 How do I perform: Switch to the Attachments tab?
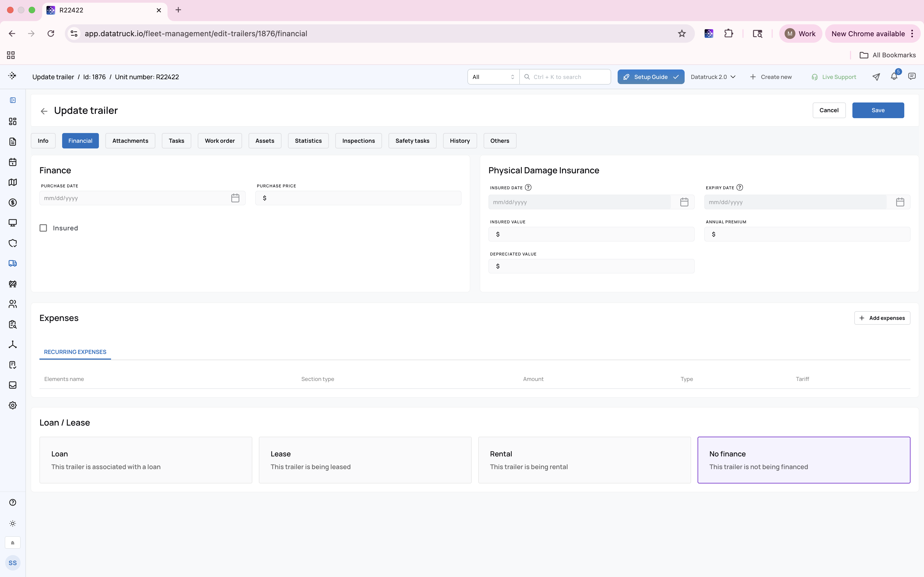130,141
